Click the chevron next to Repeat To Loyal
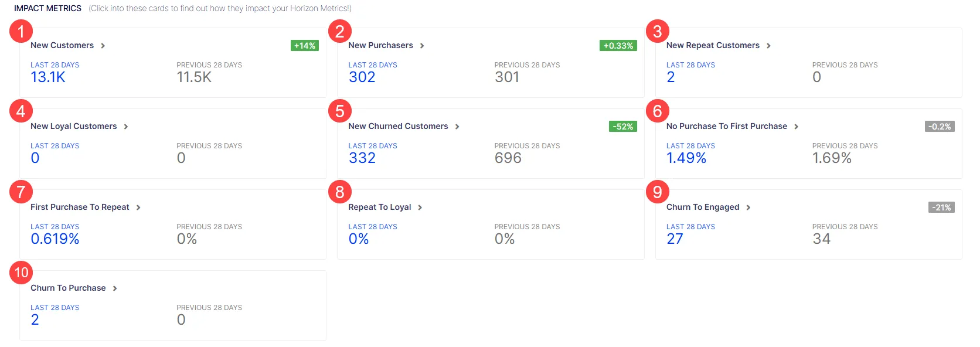This screenshot has height=347, width=980. (420, 207)
